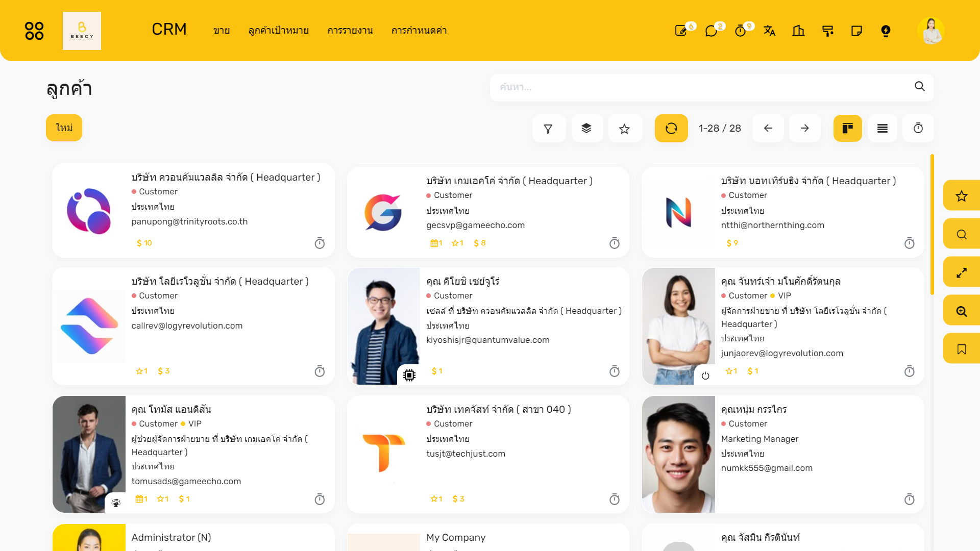Click the paint roller theme icon
980x551 pixels.
coord(828,31)
